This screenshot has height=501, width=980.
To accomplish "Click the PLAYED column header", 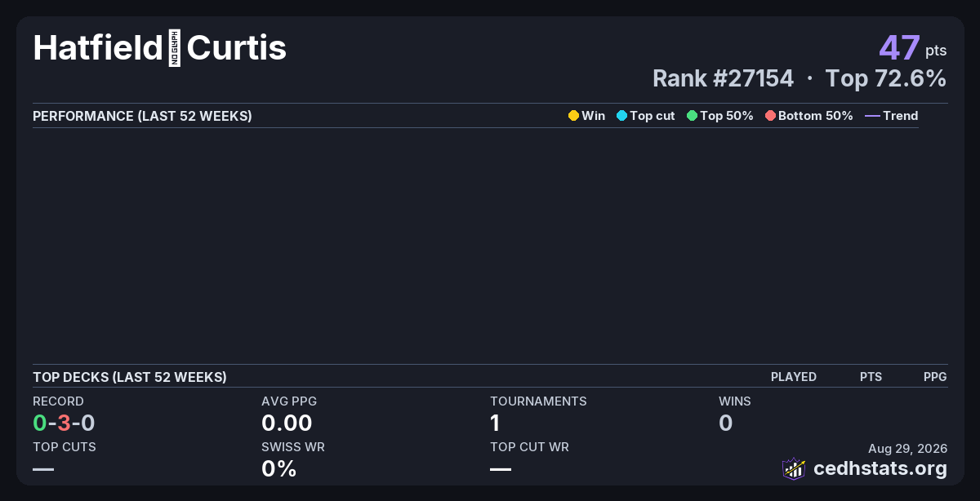I will click(794, 377).
